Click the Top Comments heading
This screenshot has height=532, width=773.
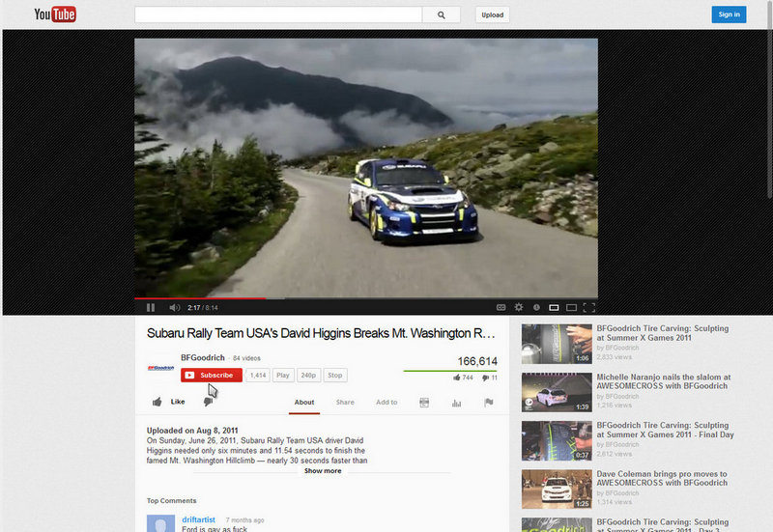pyautogui.click(x=172, y=500)
